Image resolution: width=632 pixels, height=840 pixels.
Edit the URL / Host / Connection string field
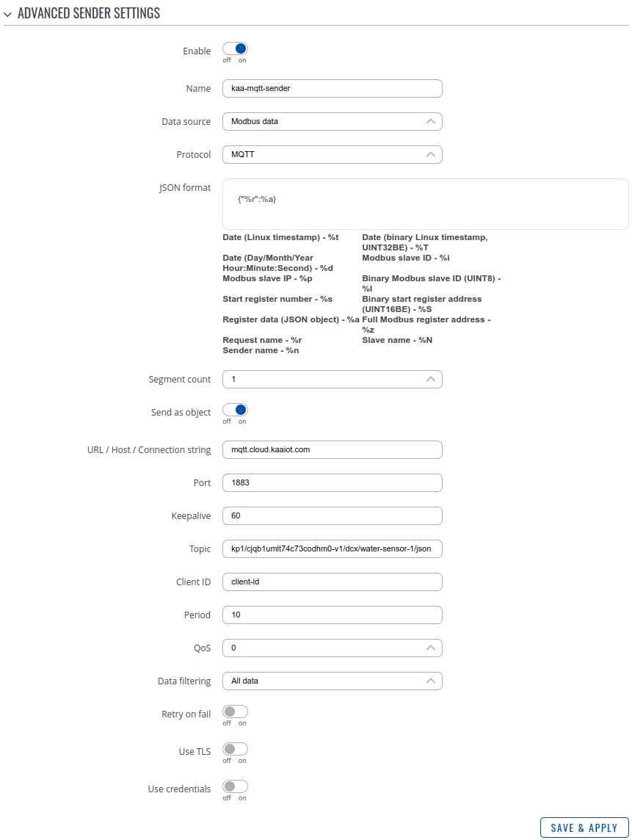[x=332, y=449]
